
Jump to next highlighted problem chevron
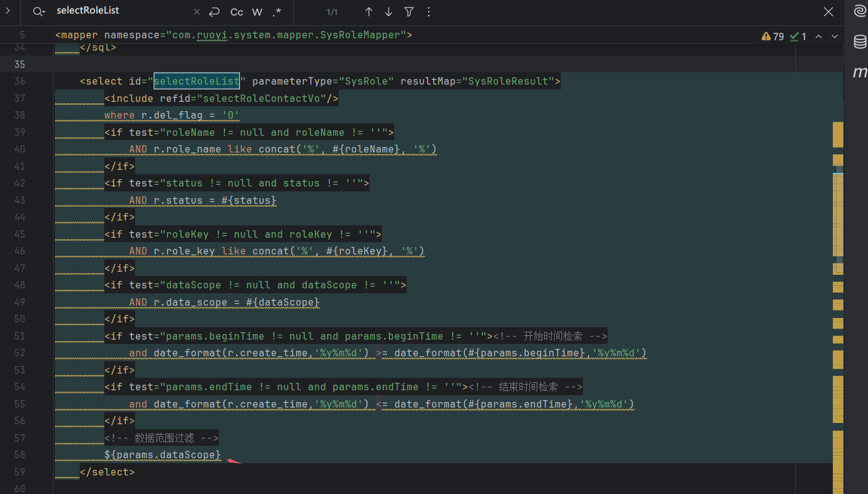tap(835, 36)
